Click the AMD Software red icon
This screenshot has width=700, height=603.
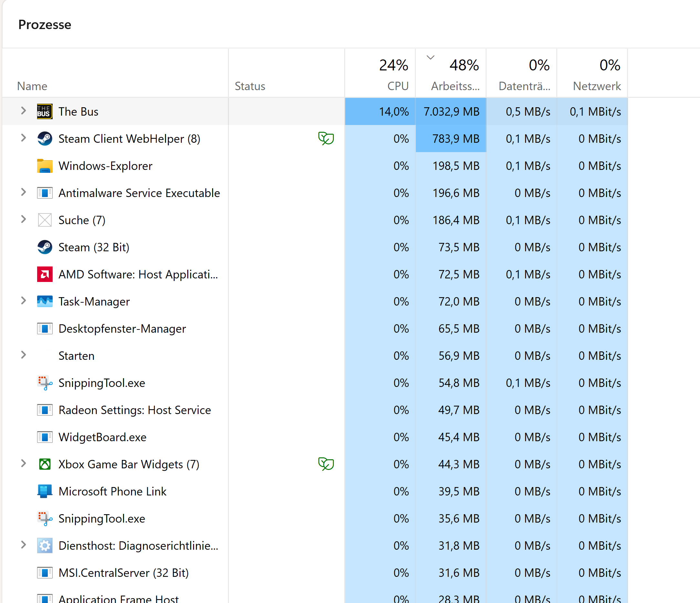click(x=45, y=275)
